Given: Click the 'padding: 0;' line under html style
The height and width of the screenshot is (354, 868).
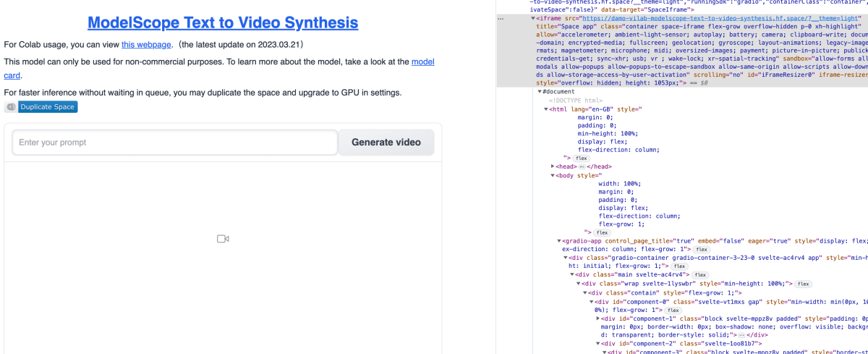Looking at the screenshot, I should coord(596,125).
